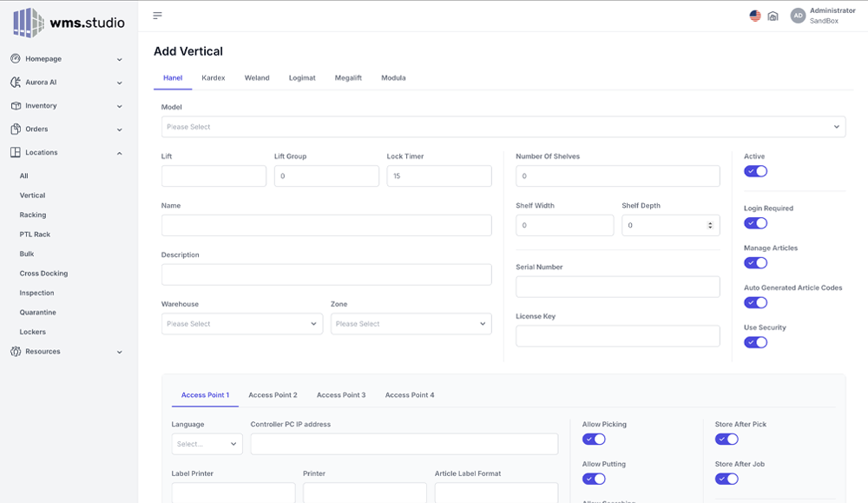Toggle Login Required switch off
This screenshot has height=503, width=868.
[755, 223]
